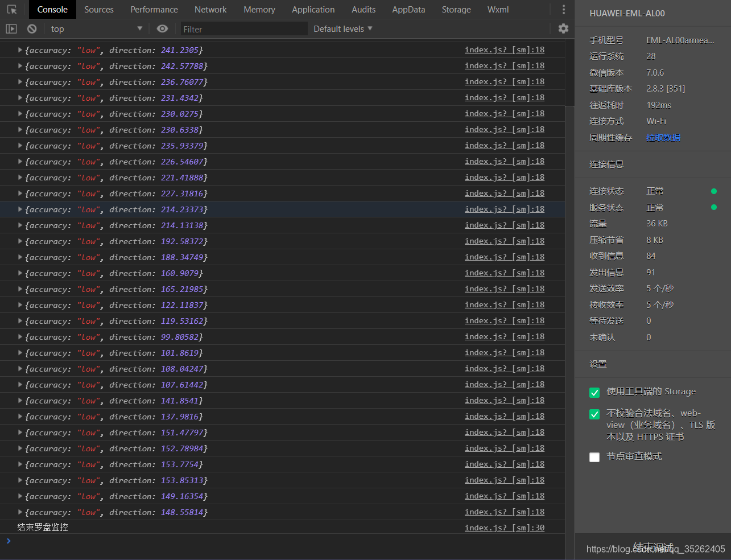The height and width of the screenshot is (560, 731).
Task: Toggle 使用工具端的 Storage checkbox
Action: click(594, 393)
